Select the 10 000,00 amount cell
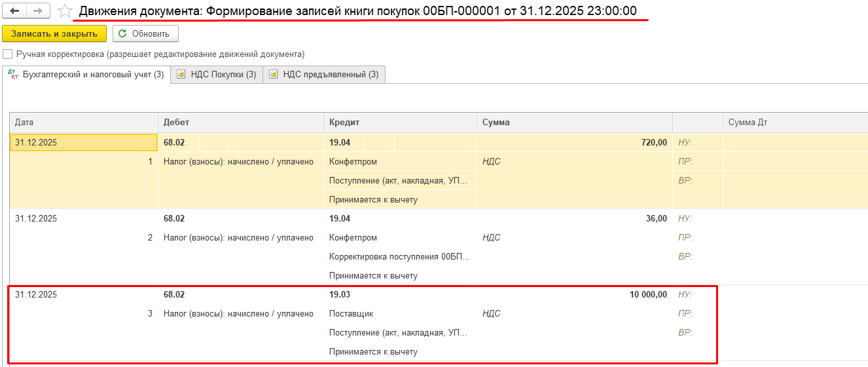Image resolution: width=868 pixels, height=367 pixels. tap(575, 294)
